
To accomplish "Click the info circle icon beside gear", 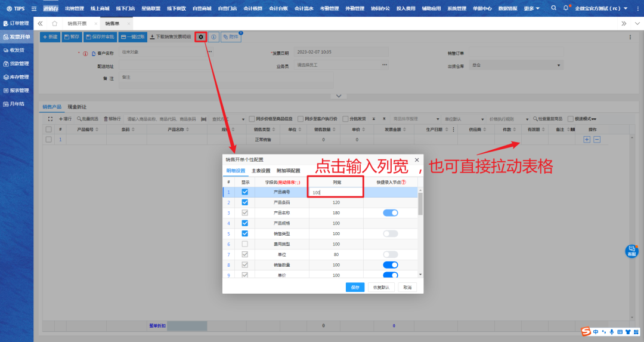I will coord(213,37).
